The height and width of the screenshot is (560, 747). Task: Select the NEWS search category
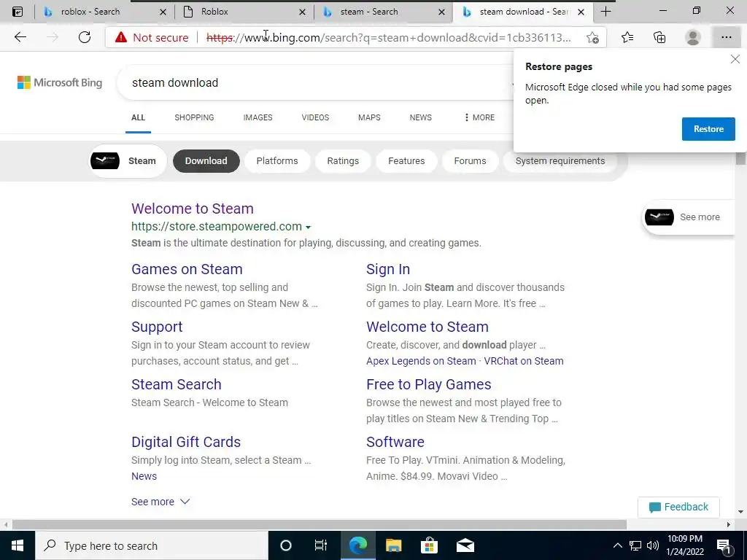coord(421,117)
